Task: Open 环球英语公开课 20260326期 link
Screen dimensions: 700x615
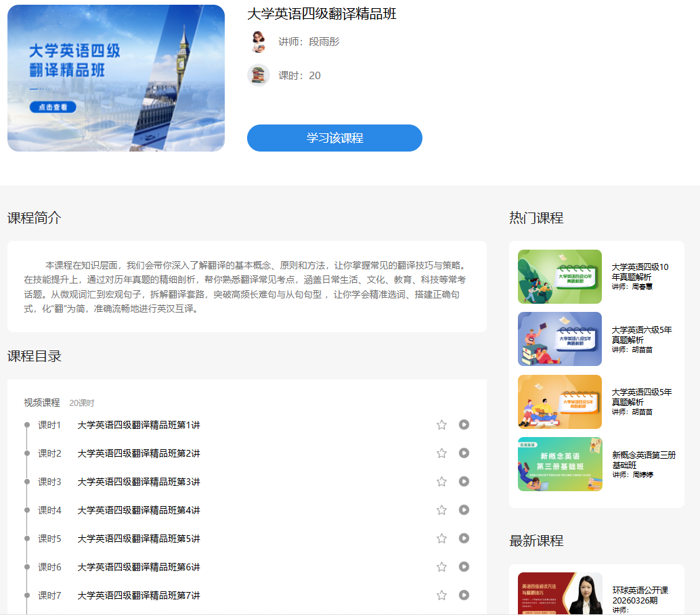Action: tap(640, 595)
